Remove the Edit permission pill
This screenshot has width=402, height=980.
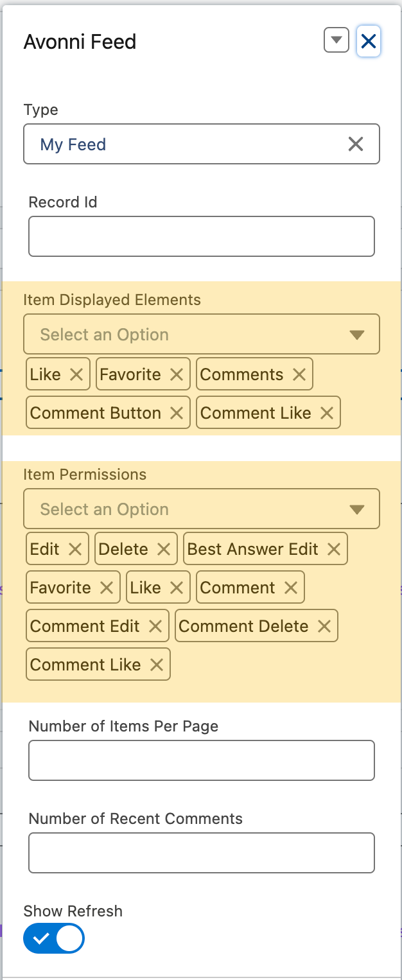click(x=75, y=550)
